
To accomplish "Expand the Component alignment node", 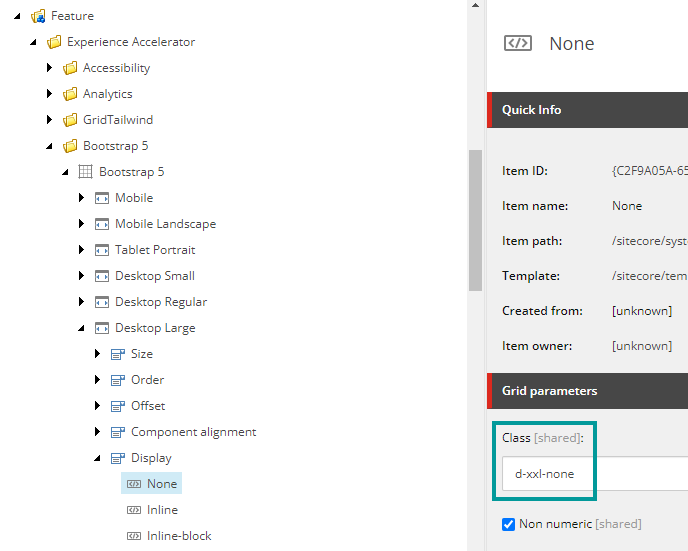I will (97, 432).
